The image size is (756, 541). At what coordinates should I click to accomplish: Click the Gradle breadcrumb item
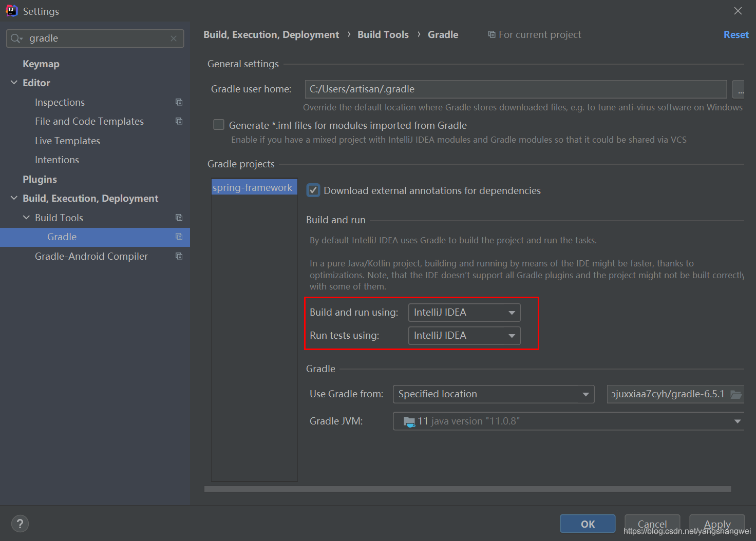443,34
